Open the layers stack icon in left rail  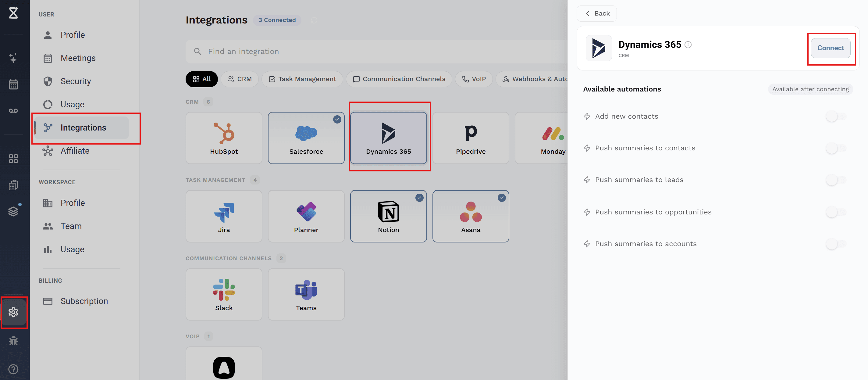pyautogui.click(x=13, y=211)
